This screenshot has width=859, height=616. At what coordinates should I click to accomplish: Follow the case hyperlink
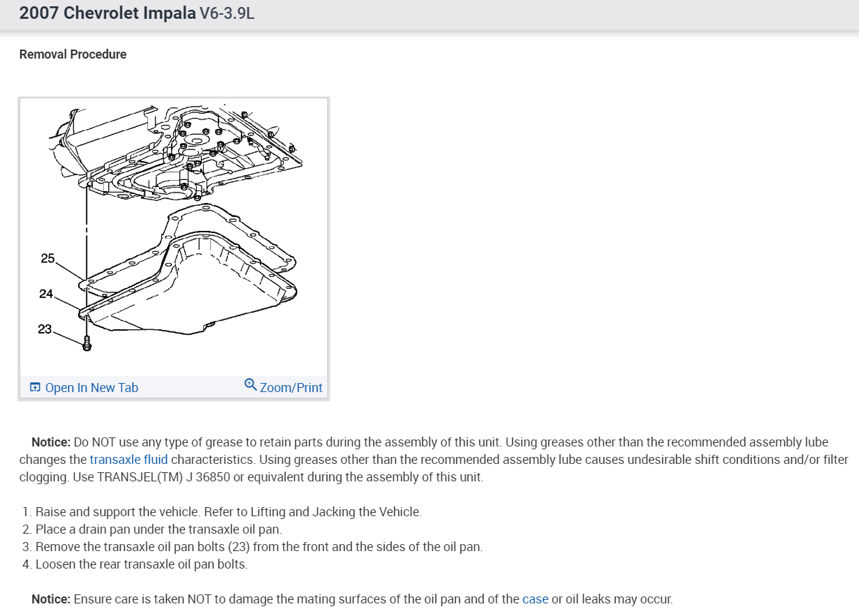[x=535, y=599]
